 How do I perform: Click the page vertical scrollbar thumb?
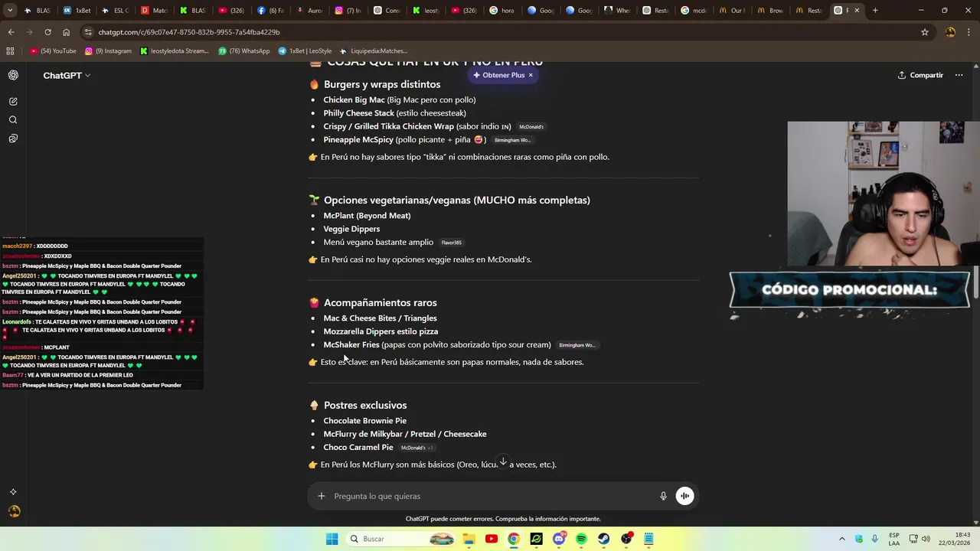(x=976, y=284)
